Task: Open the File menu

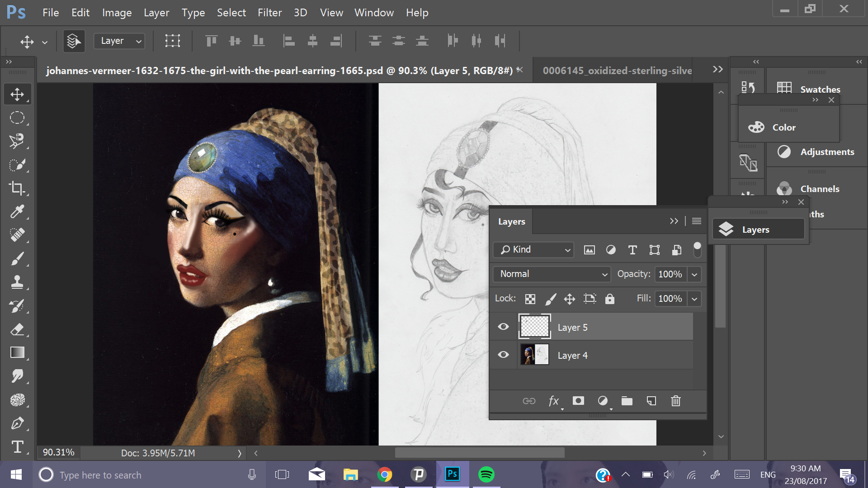Action: pyautogui.click(x=51, y=13)
